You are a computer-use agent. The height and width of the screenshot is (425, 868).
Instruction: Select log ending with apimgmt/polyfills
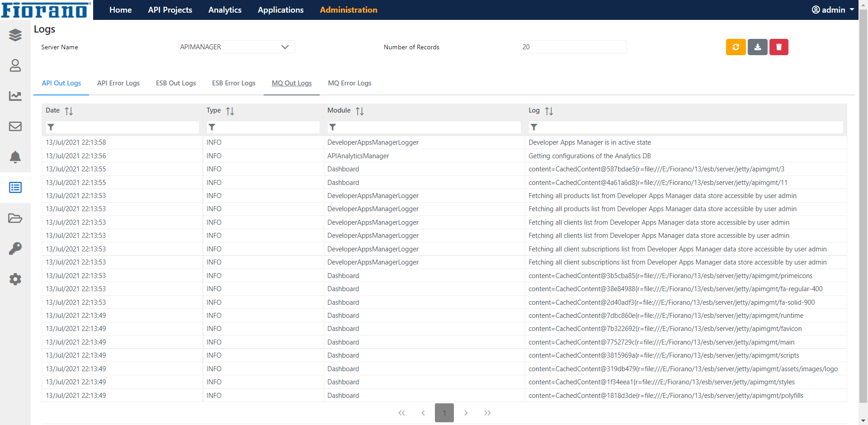666,396
